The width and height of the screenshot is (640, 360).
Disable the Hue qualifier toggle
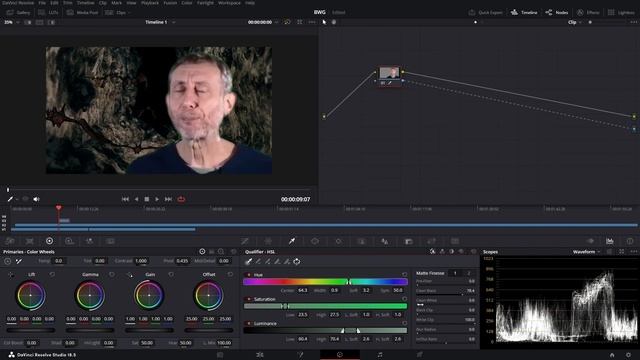[x=249, y=275]
